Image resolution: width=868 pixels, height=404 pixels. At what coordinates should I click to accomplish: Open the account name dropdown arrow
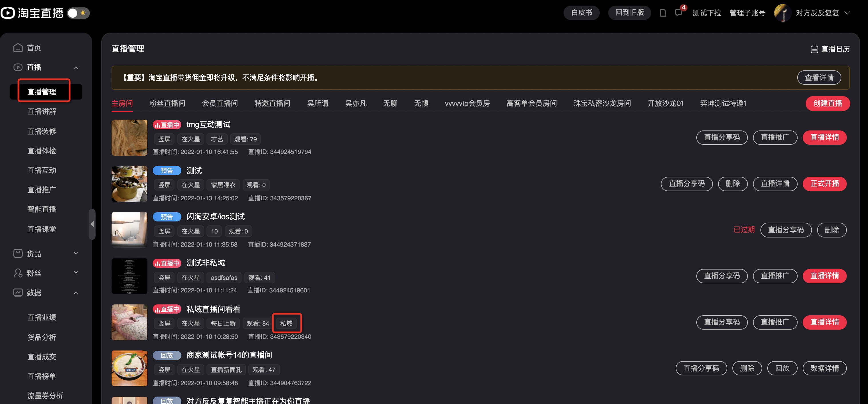847,13
